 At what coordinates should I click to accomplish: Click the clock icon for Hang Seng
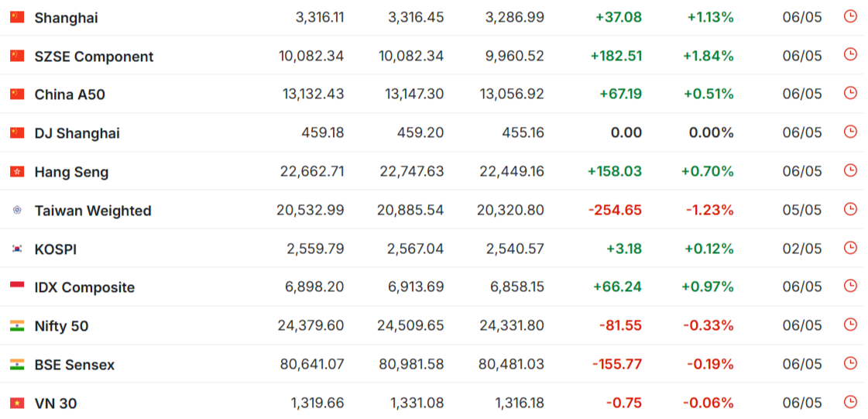849,170
